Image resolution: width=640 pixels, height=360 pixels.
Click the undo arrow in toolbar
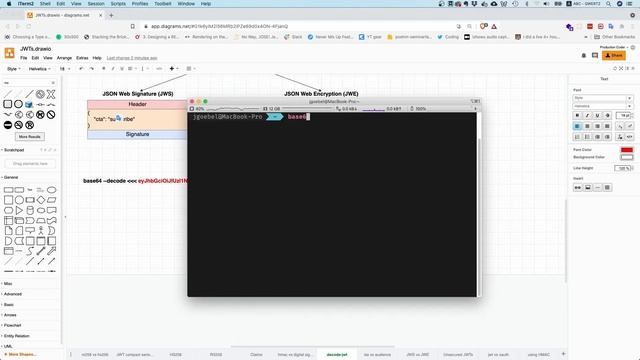pos(81,69)
